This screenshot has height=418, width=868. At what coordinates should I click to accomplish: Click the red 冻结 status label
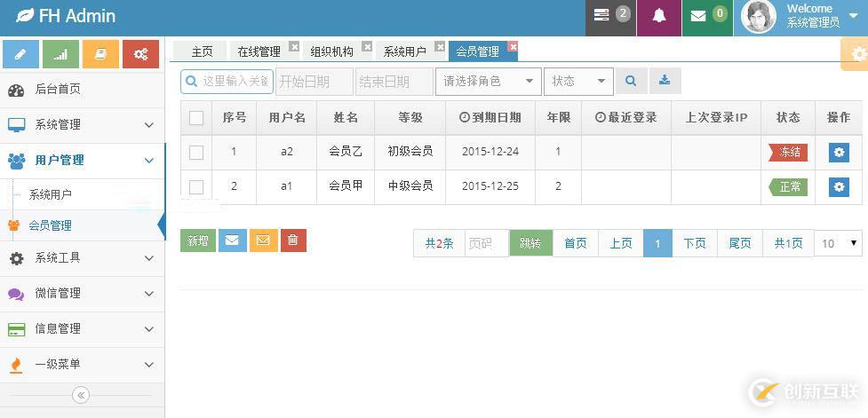coord(788,152)
